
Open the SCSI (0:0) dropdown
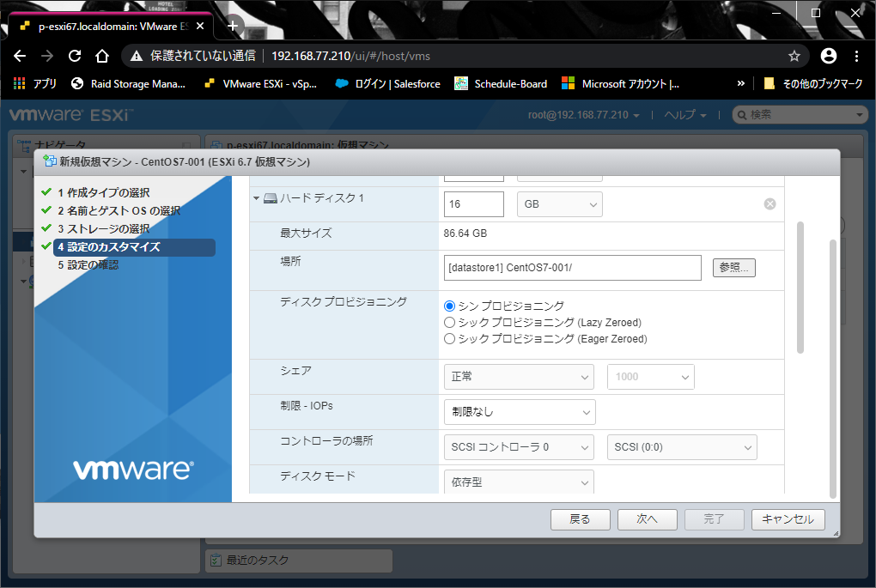click(682, 447)
